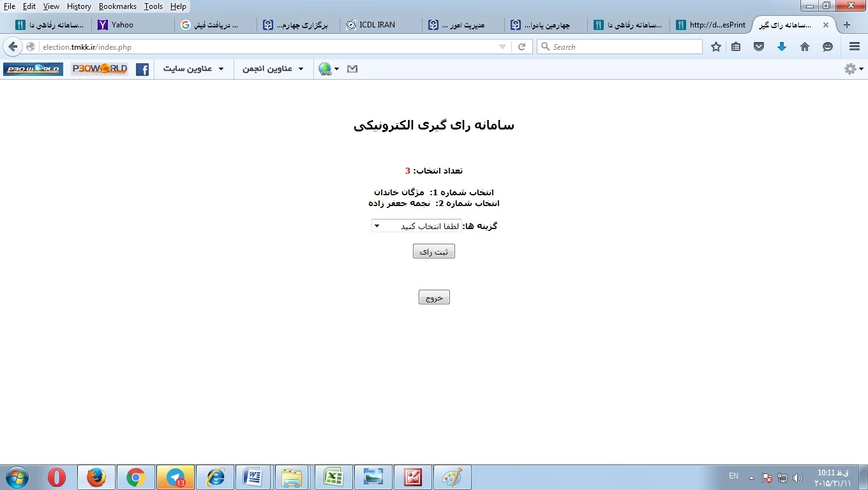
Task: Open the لطفا انتخاب کنید options dropdown
Action: [417, 226]
